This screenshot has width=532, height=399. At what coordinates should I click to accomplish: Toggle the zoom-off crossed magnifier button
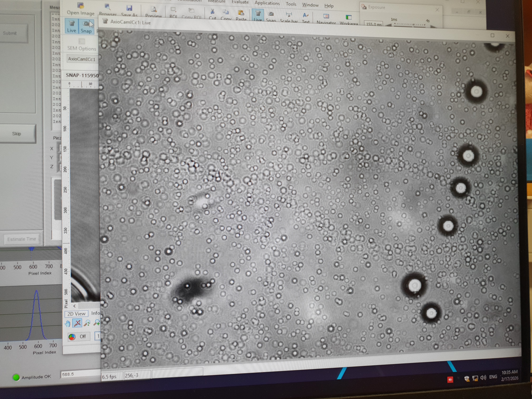[77, 323]
